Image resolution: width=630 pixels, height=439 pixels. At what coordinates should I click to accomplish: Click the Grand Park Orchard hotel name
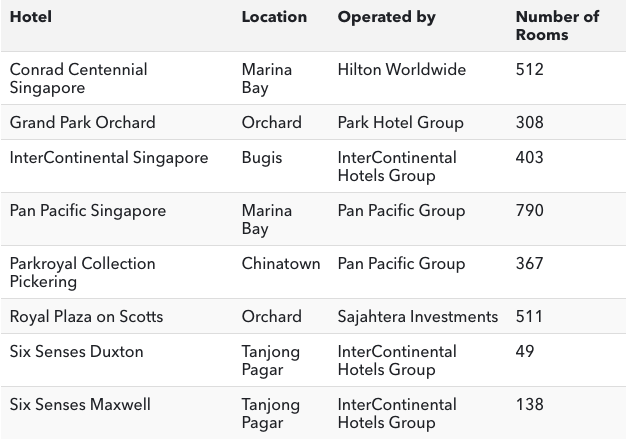tap(82, 122)
